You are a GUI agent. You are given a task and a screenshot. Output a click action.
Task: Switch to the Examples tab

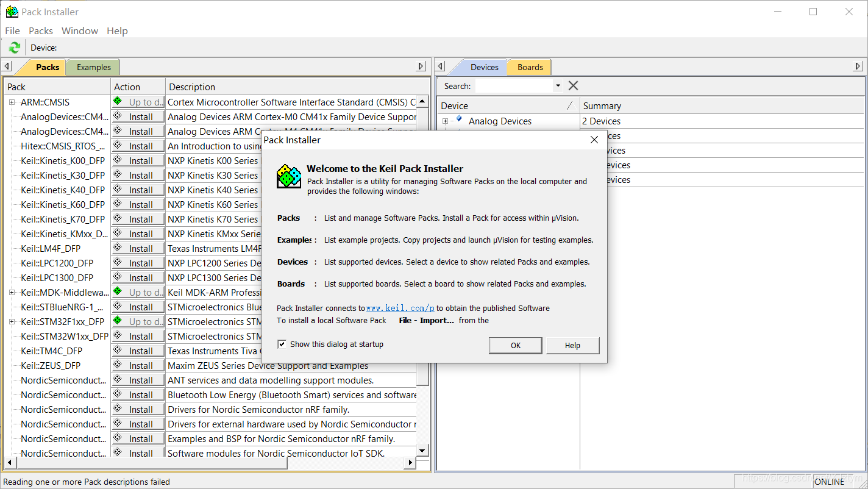pos(94,67)
